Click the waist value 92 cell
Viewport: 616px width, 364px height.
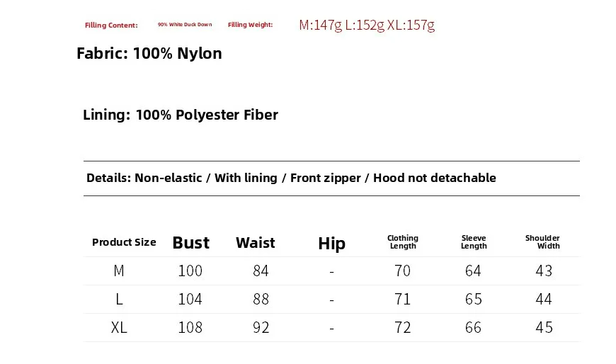coord(261,328)
